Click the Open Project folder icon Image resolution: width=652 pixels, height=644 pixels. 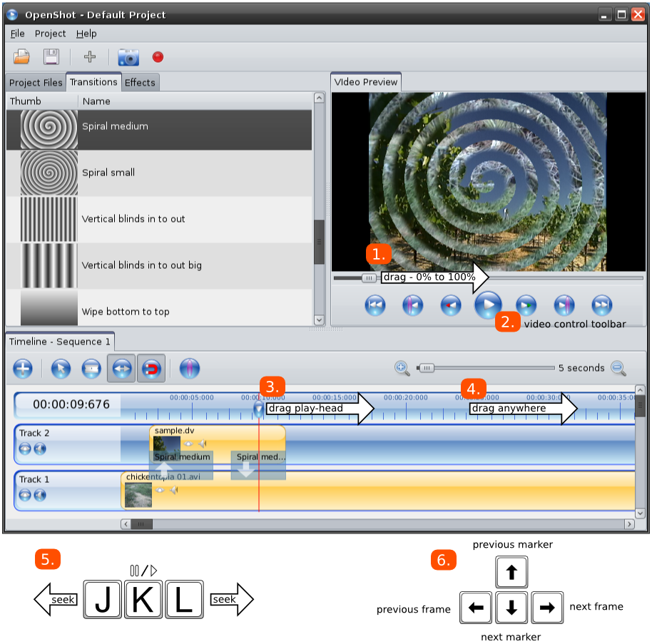(22, 57)
